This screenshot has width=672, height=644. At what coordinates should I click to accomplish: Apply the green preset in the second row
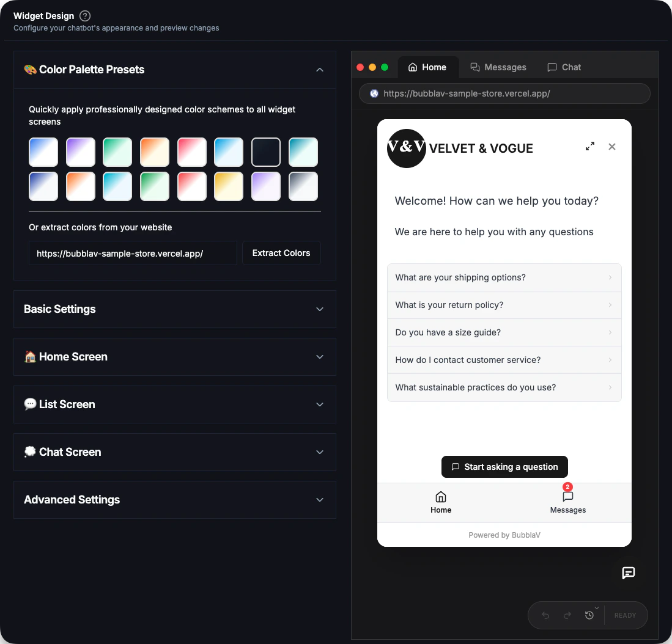(x=155, y=186)
